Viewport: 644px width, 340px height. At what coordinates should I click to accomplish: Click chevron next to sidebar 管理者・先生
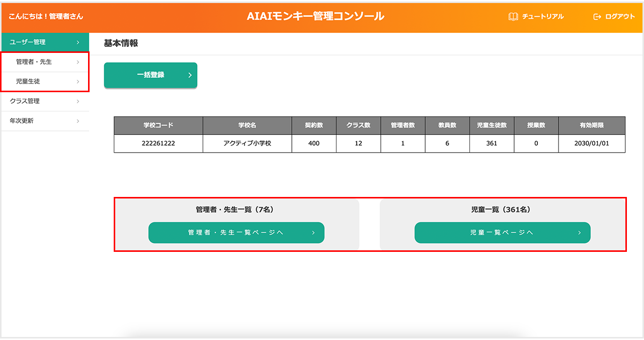[x=78, y=62]
